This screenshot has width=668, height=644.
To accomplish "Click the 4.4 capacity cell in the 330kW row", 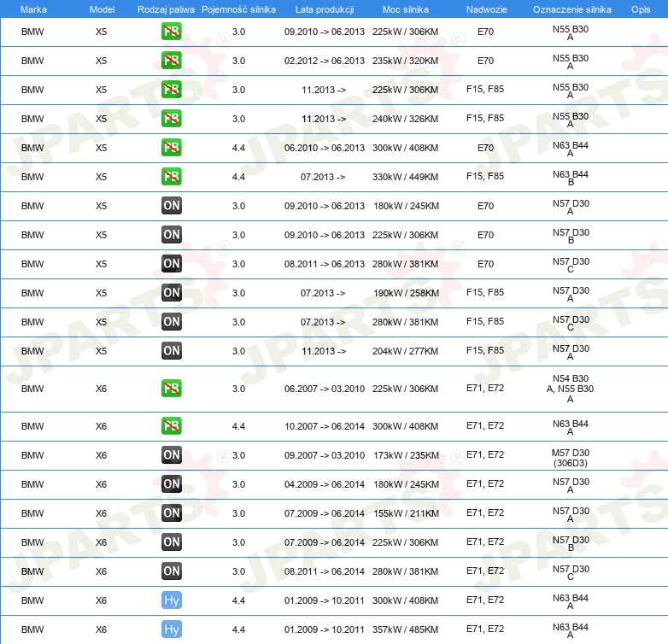I will pos(238,177).
